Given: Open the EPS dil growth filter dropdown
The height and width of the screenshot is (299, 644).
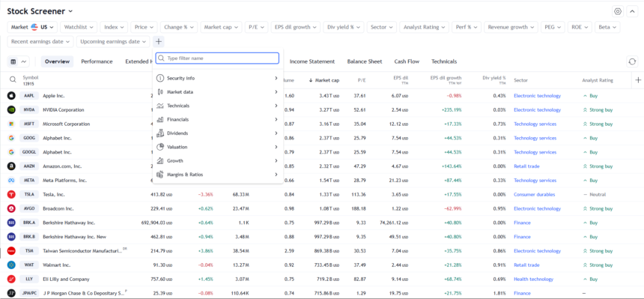Looking at the screenshot, I should [x=296, y=27].
